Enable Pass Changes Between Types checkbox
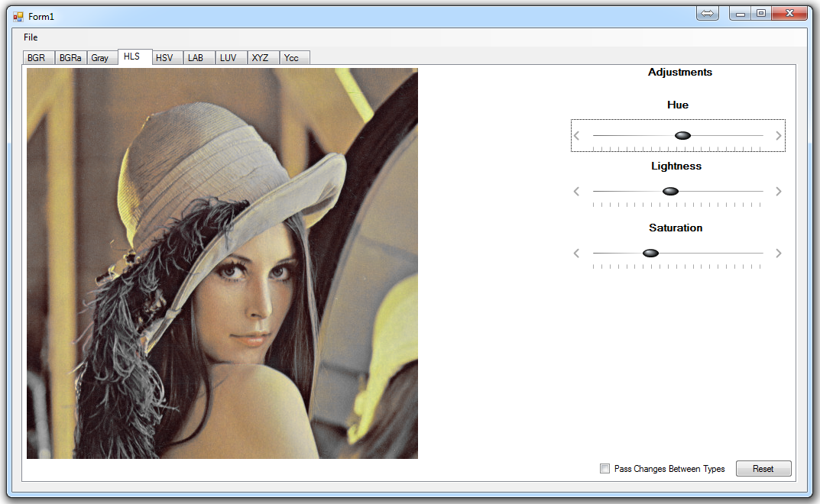The width and height of the screenshot is (820, 504). point(604,468)
